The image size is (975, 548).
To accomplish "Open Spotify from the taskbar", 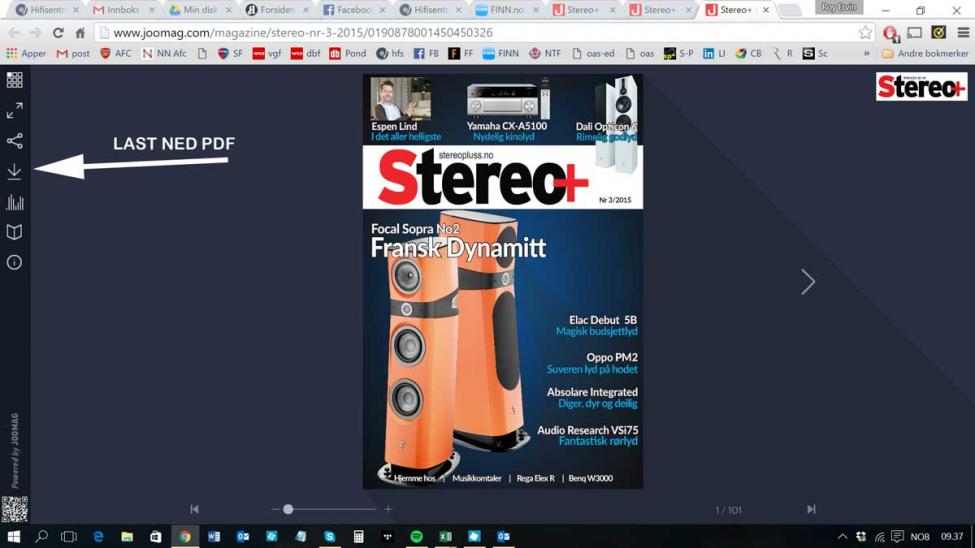I will pyautogui.click(x=416, y=536).
